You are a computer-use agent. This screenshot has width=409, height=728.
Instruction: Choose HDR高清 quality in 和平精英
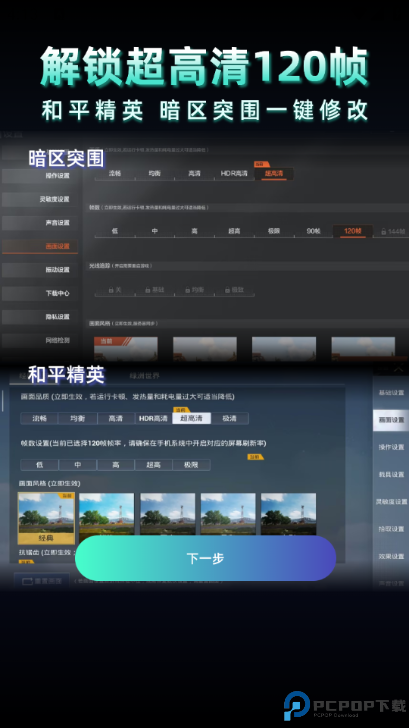coord(154,418)
